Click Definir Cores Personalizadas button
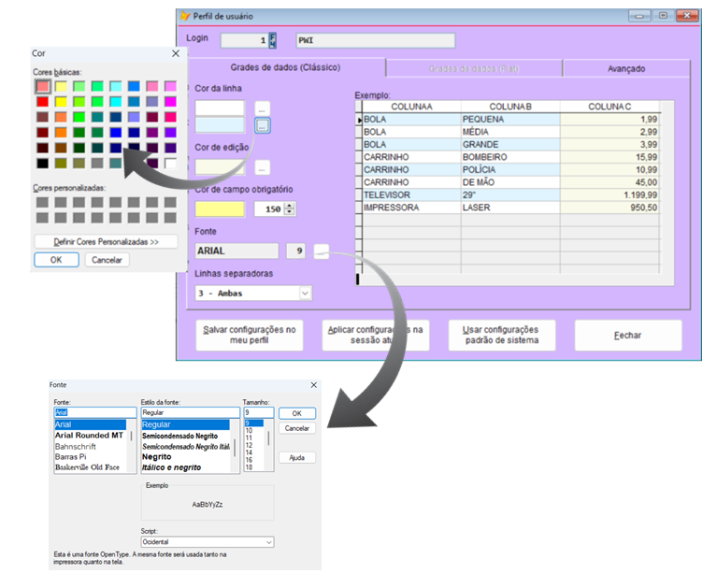 104,241
